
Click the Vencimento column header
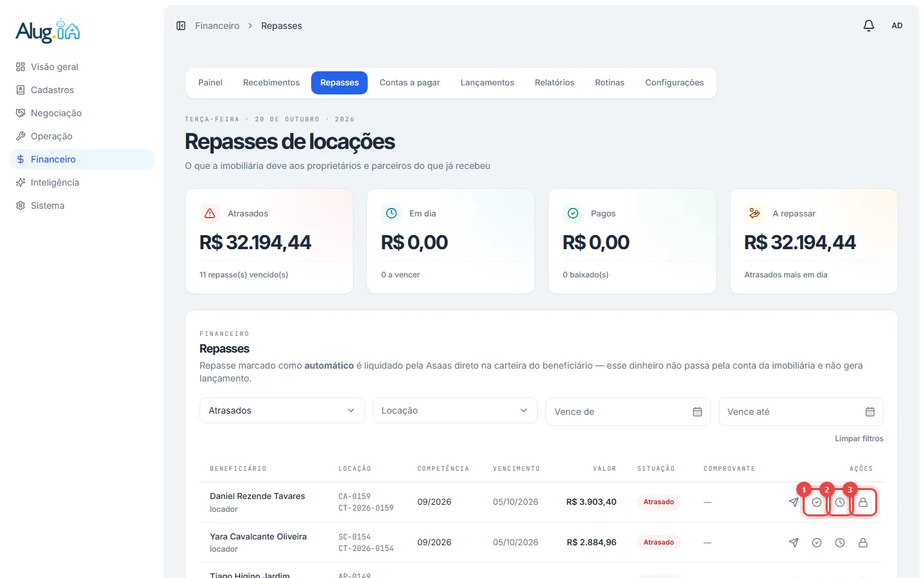[x=517, y=469]
